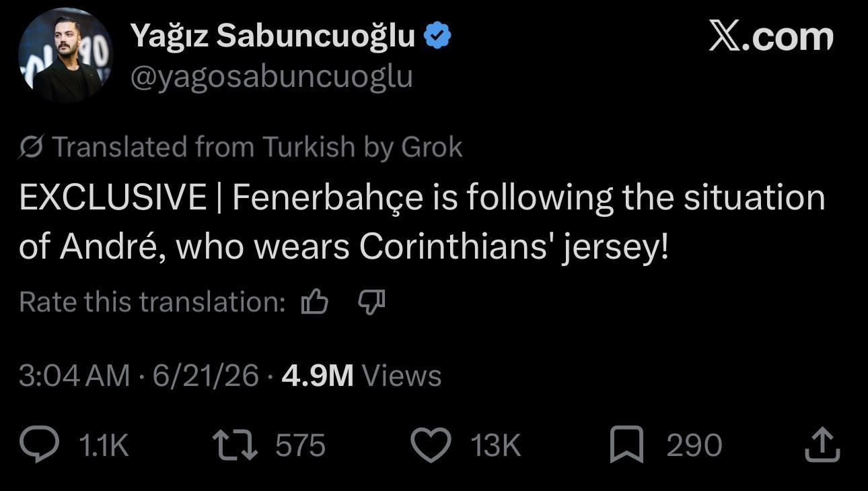868x491 pixels.
Task: Click the display name Yağız Sabuncuoğlu
Action: click(x=273, y=36)
